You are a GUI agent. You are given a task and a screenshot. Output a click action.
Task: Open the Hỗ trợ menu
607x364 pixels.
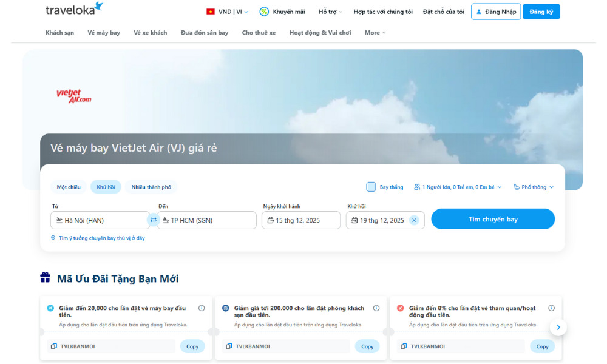tap(328, 11)
